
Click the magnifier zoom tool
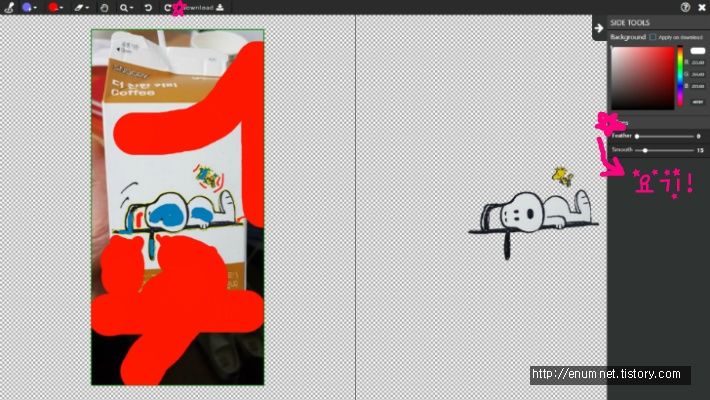[123, 8]
